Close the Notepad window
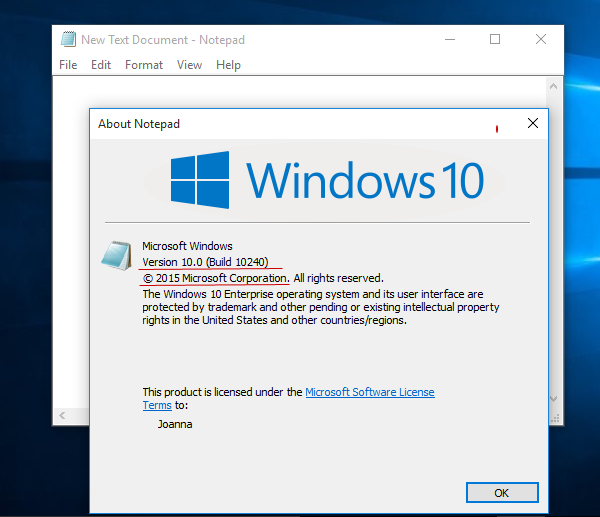The width and height of the screenshot is (600, 517). click(541, 39)
